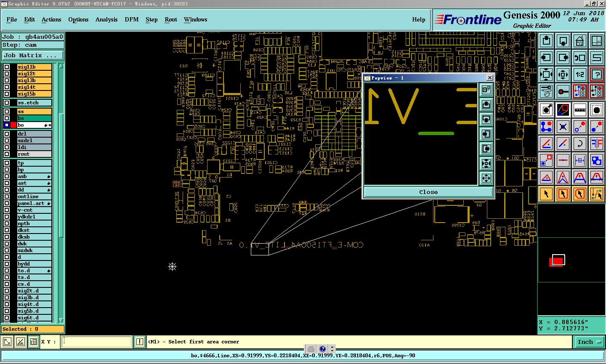606x364 pixels.
Task: Open the Inch units dropdown
Action: point(589,342)
